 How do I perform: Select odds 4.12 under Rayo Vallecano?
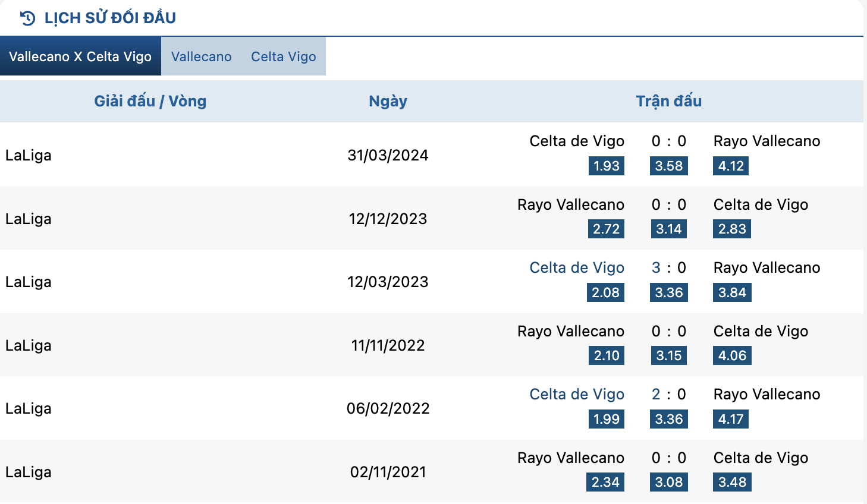(731, 166)
